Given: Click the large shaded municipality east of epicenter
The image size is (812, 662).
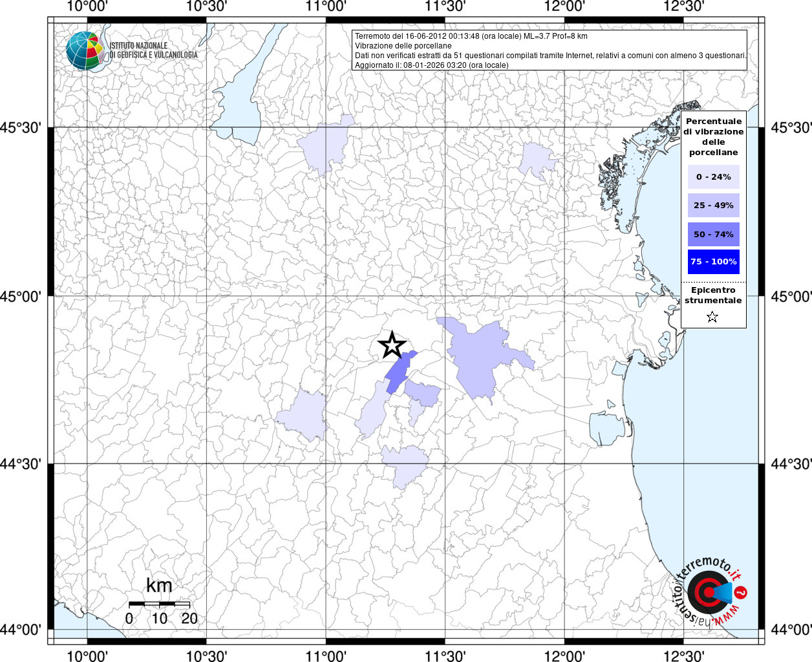Looking at the screenshot, I should pos(480,356).
